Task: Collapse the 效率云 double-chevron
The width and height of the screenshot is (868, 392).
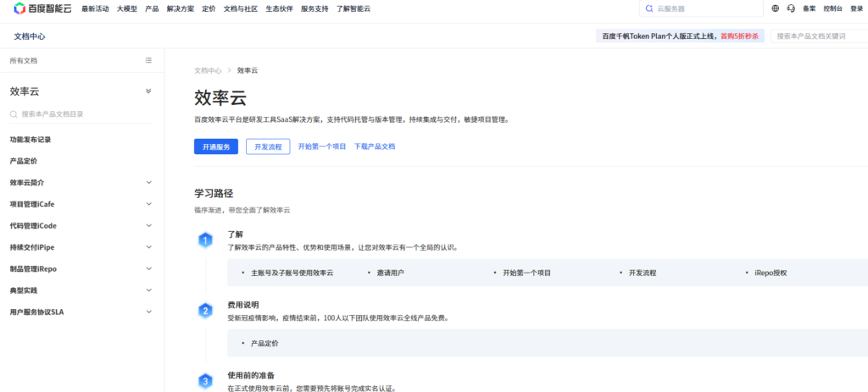Action: click(148, 91)
